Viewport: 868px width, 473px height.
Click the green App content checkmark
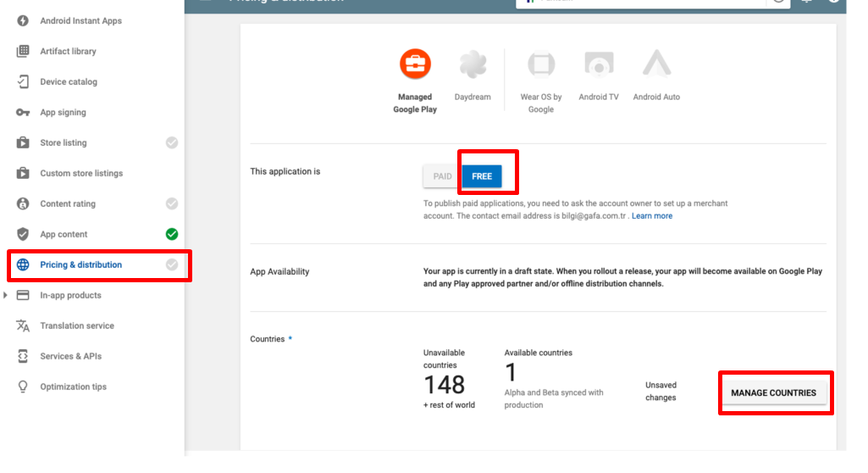(x=172, y=234)
